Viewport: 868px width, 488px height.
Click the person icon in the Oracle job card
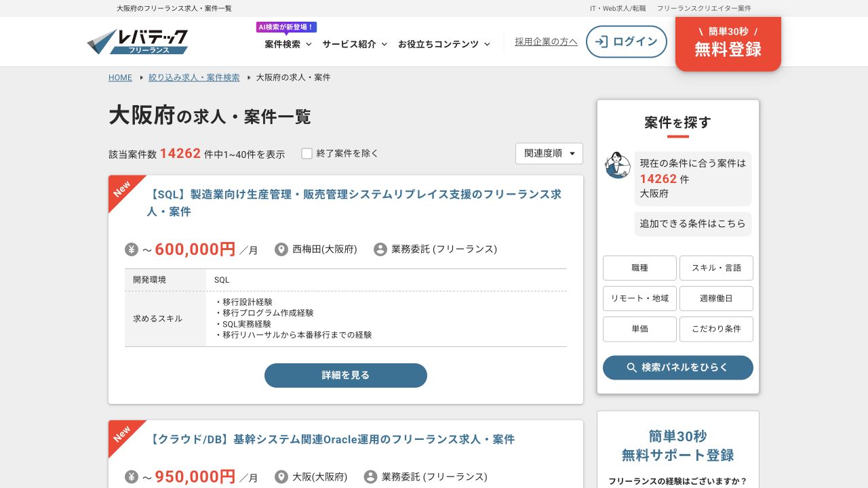371,477
